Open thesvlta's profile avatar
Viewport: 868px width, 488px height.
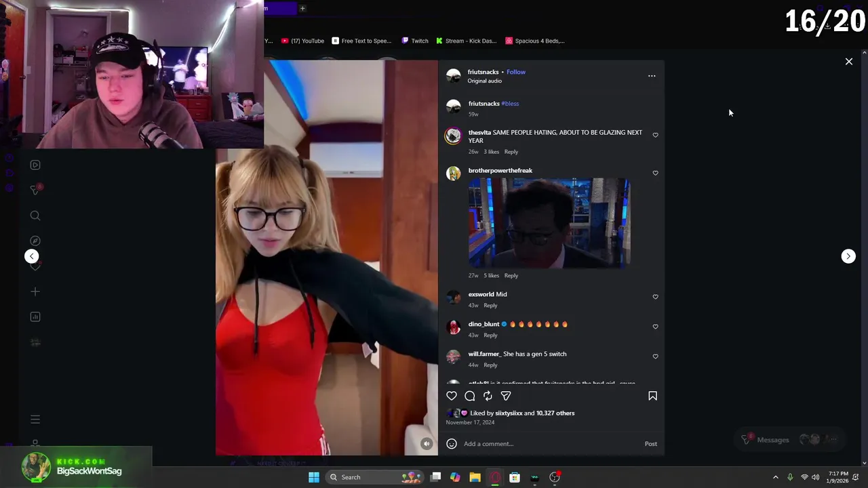[453, 136]
